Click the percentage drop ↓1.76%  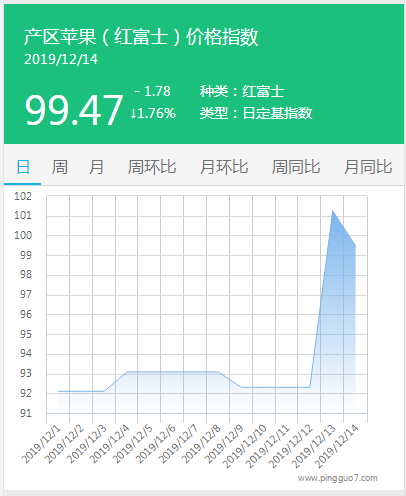(153, 113)
